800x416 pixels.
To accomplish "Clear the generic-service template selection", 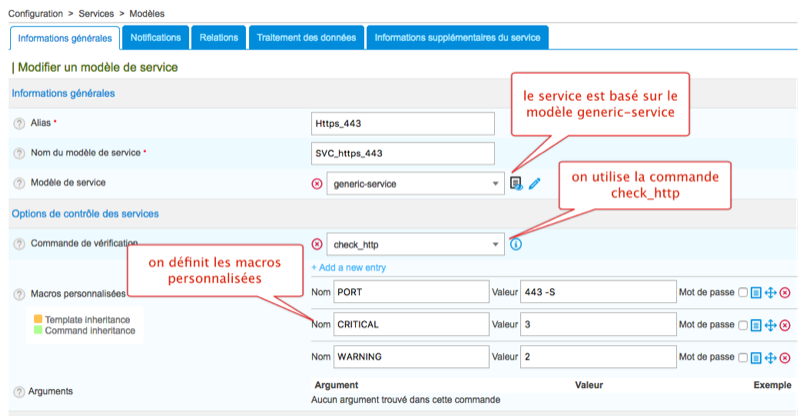I will click(x=318, y=184).
